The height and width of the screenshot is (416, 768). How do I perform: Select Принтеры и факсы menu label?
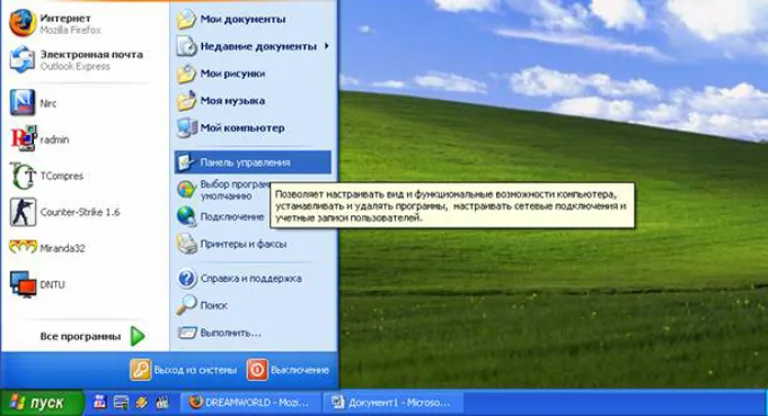[243, 244]
